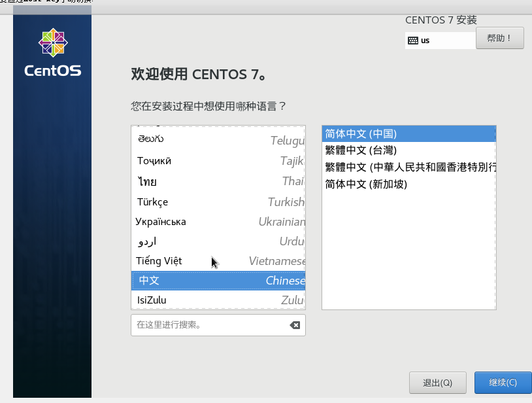Image resolution: width=532 pixels, height=403 pixels.
Task: Click the 继续(C) continue button
Action: tap(503, 383)
